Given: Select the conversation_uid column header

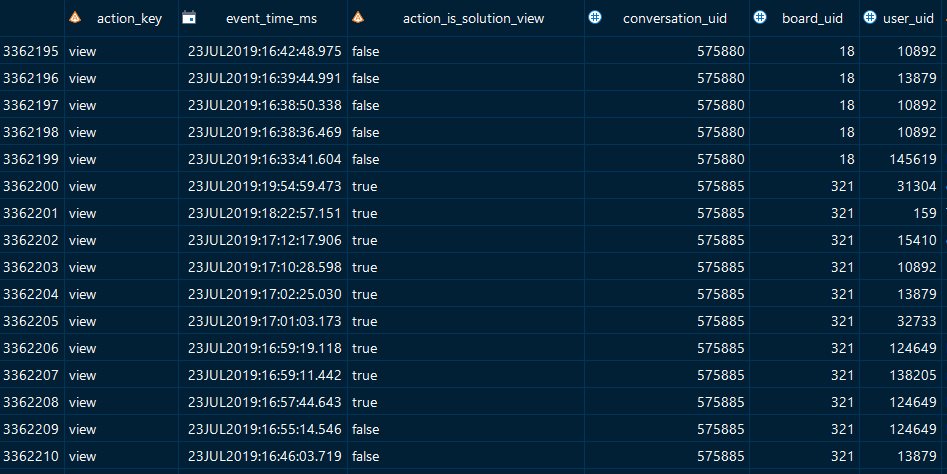Looking at the screenshot, I should [674, 18].
